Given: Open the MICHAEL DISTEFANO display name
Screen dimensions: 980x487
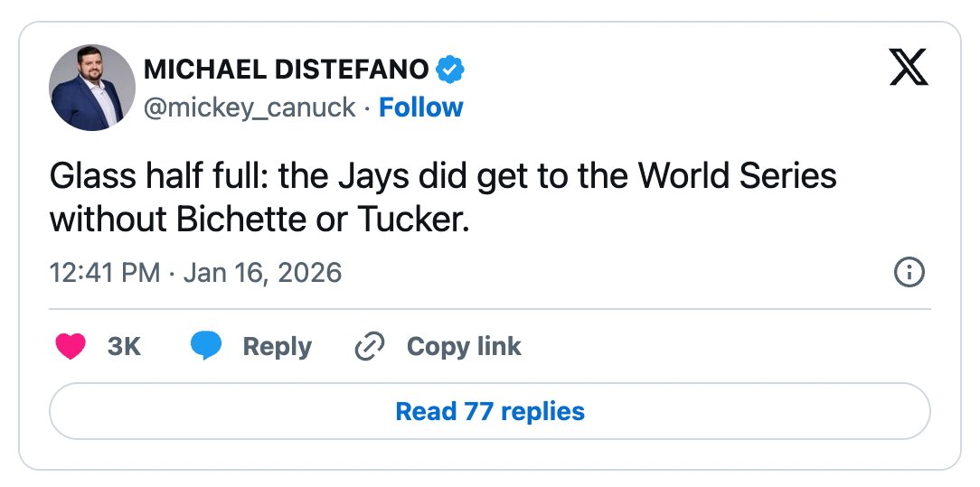Looking at the screenshot, I should 287,69.
